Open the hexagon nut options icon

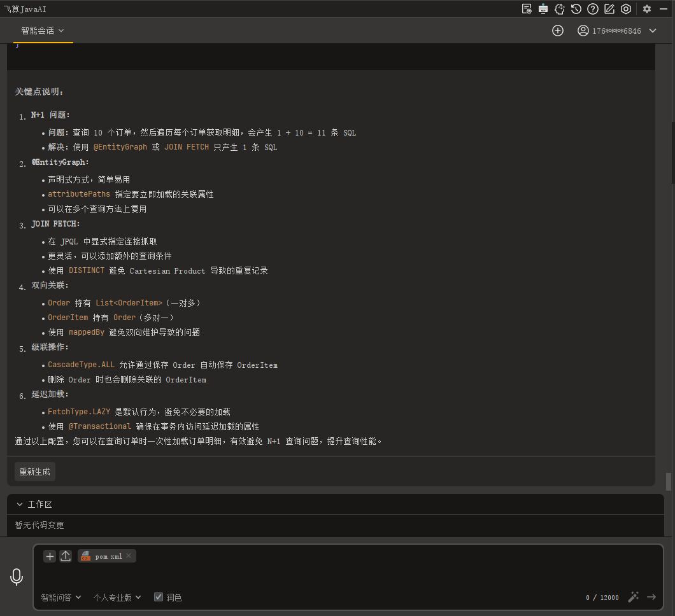[626, 9]
